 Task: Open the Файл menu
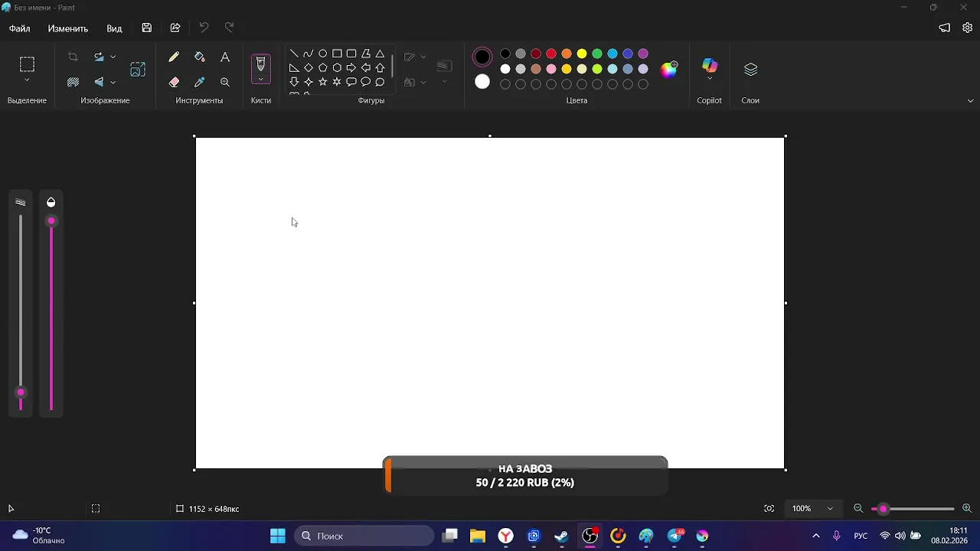(x=20, y=28)
